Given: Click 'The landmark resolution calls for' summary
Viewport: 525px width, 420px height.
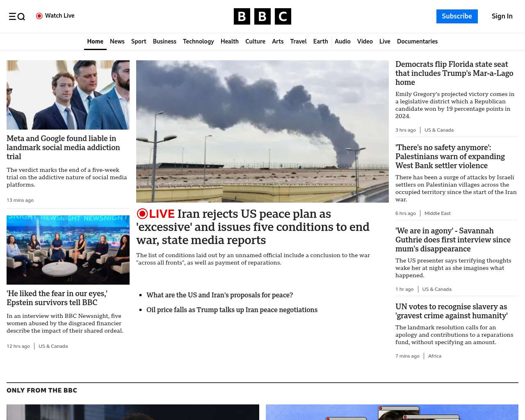Looking at the screenshot, I should (454, 335).
